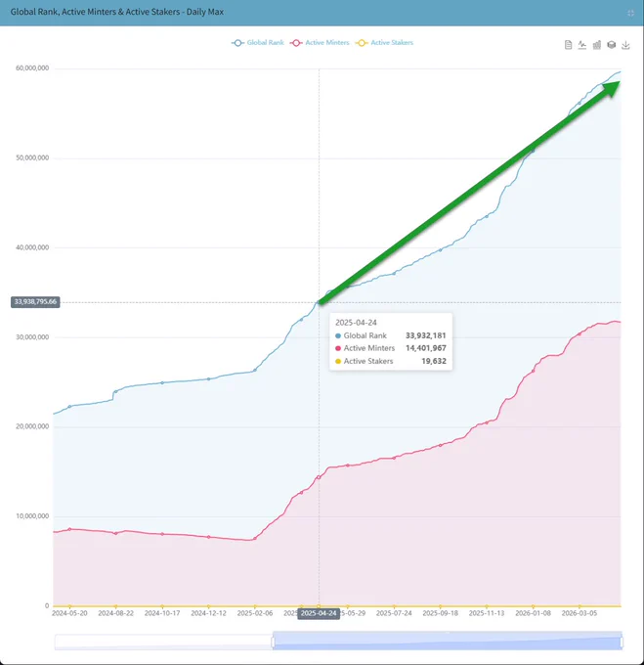The image size is (644, 665).
Task: Toggle Active Stakers series in legend
Action: [384, 42]
